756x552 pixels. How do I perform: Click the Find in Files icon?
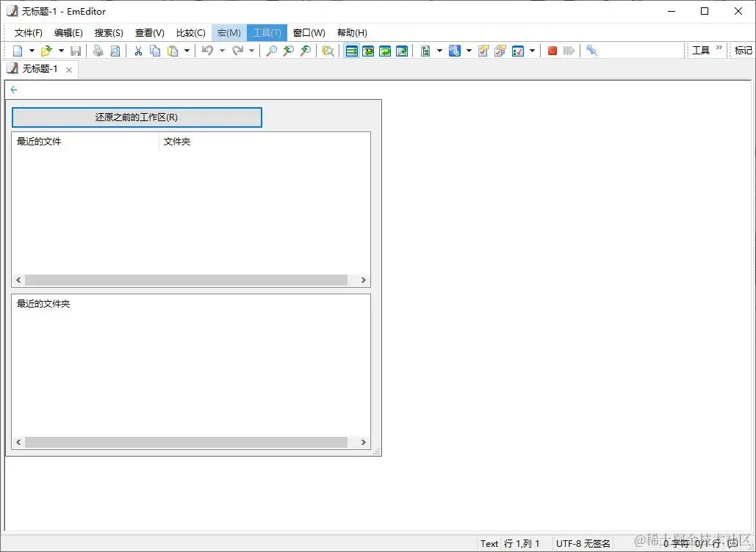click(328, 51)
